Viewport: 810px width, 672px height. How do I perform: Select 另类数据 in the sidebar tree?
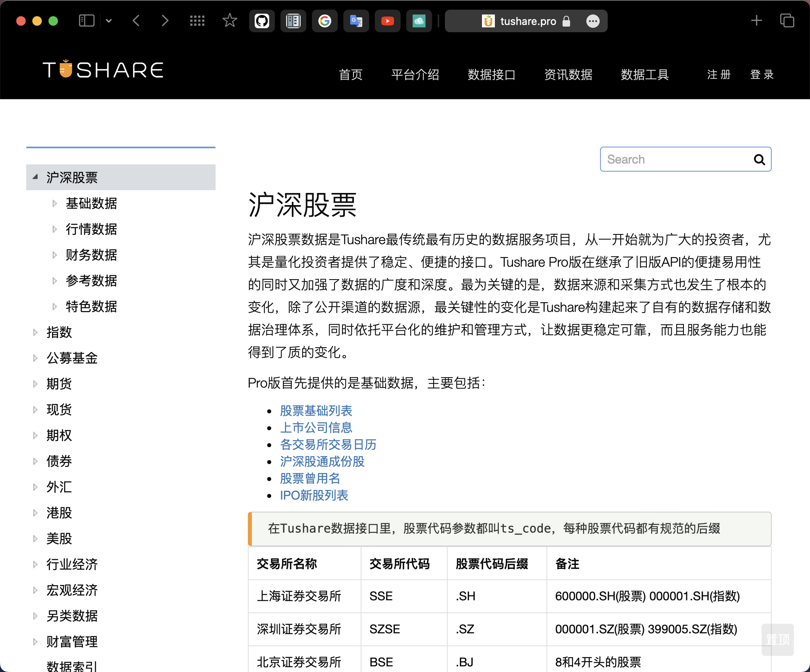coord(72,616)
